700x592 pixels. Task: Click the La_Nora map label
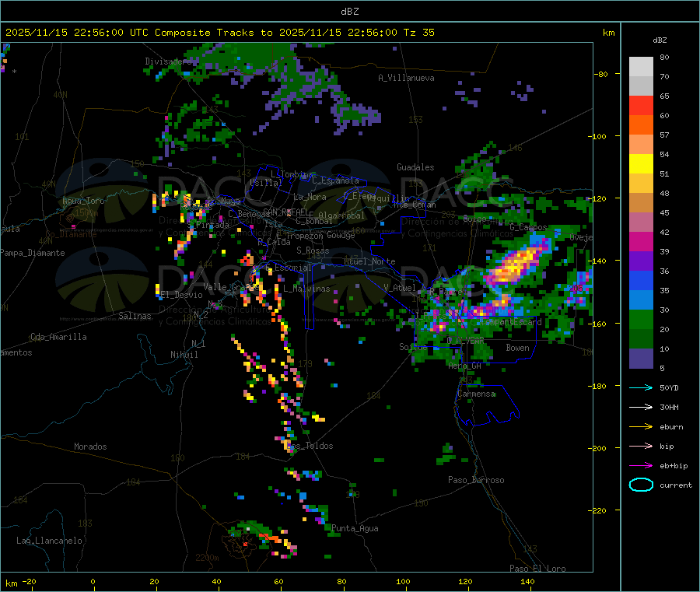coord(310,197)
